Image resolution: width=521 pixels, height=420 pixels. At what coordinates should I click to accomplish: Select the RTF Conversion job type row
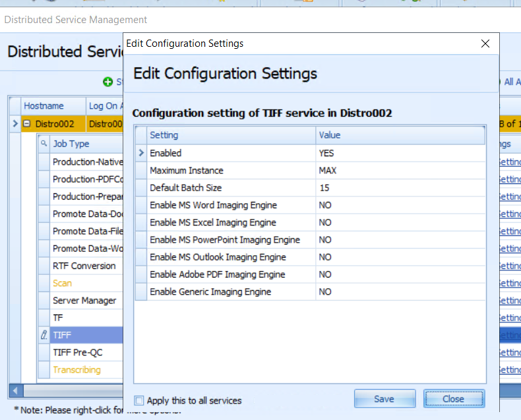(x=86, y=266)
